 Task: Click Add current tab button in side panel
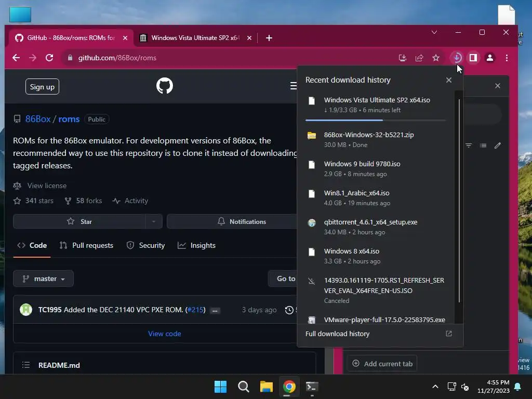coord(382,364)
